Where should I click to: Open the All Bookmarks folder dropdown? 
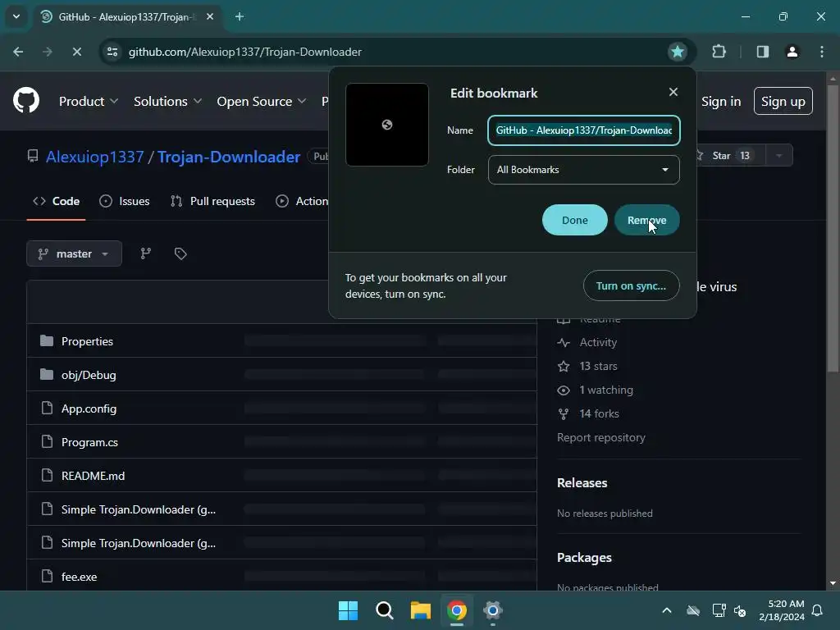583,170
